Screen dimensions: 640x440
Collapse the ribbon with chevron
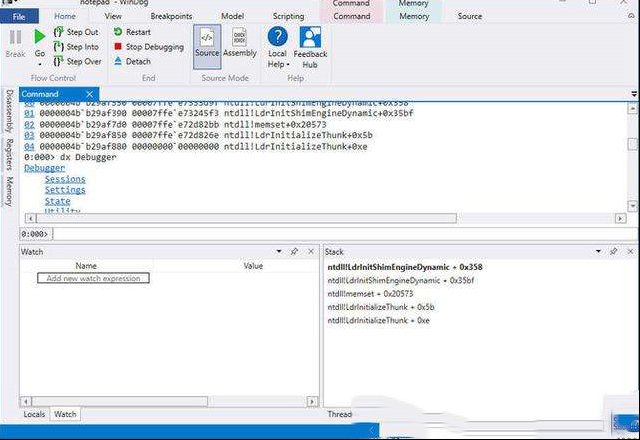pyautogui.click(x=631, y=16)
